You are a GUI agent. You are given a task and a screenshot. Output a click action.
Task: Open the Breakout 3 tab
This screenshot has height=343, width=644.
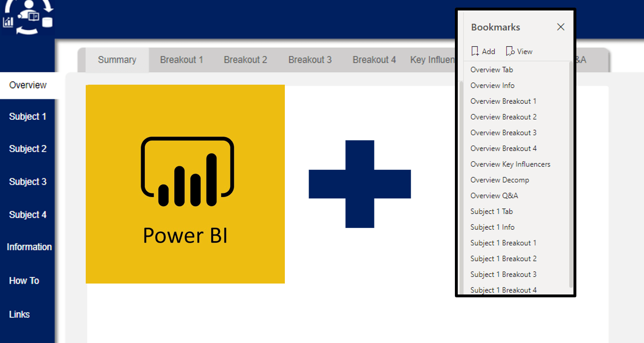point(310,59)
